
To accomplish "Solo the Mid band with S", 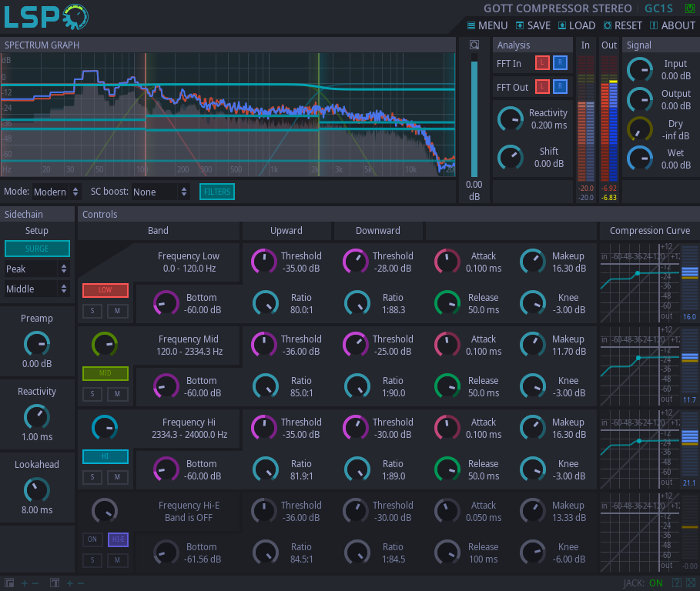I will 92,394.
